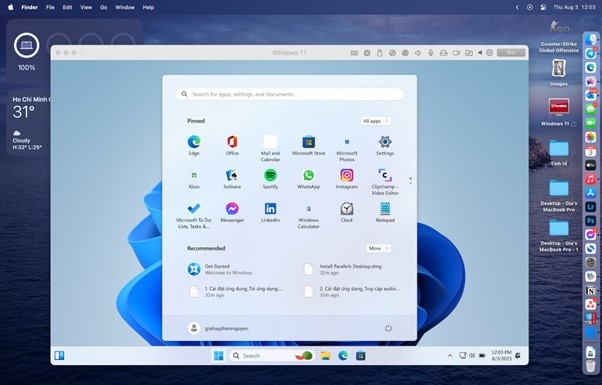Click the Buy button in Parallels window
The height and width of the screenshot is (385, 602).
pos(511,53)
